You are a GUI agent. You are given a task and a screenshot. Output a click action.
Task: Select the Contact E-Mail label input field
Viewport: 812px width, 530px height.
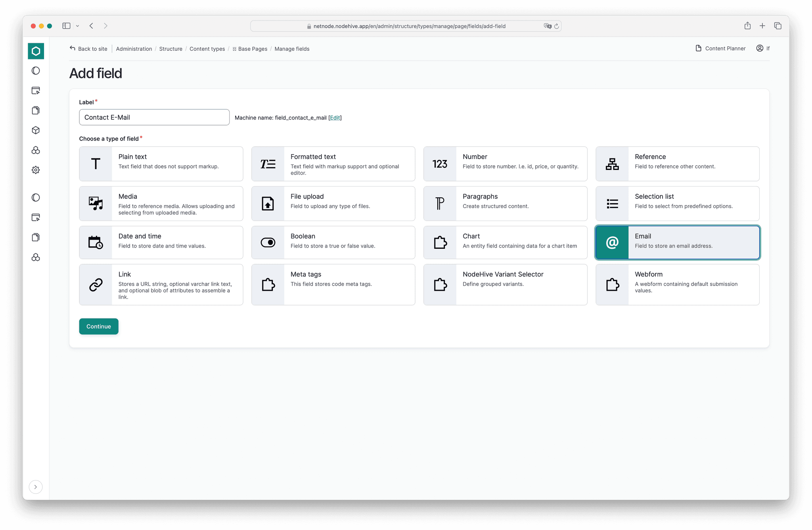(x=155, y=117)
